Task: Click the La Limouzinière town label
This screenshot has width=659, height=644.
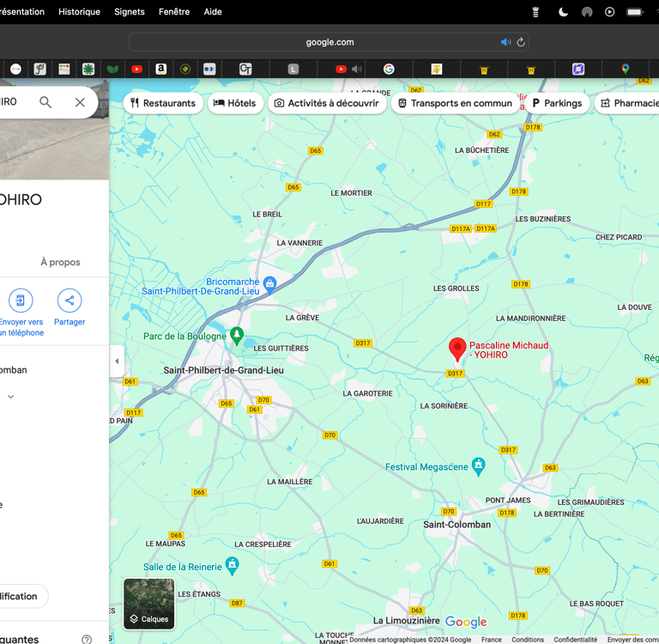Action: 406,621
